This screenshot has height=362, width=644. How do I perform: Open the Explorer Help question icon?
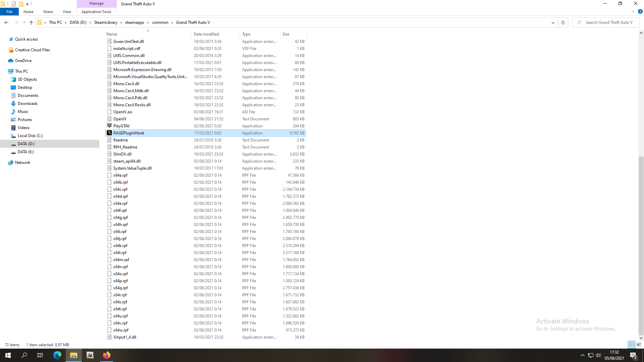point(640,11)
